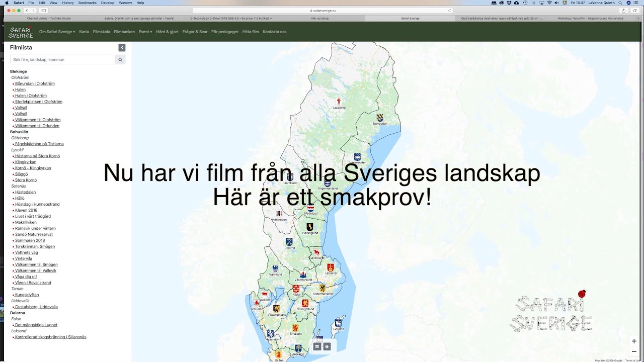
Task: Open the Karta navigation item
Action: (x=84, y=32)
